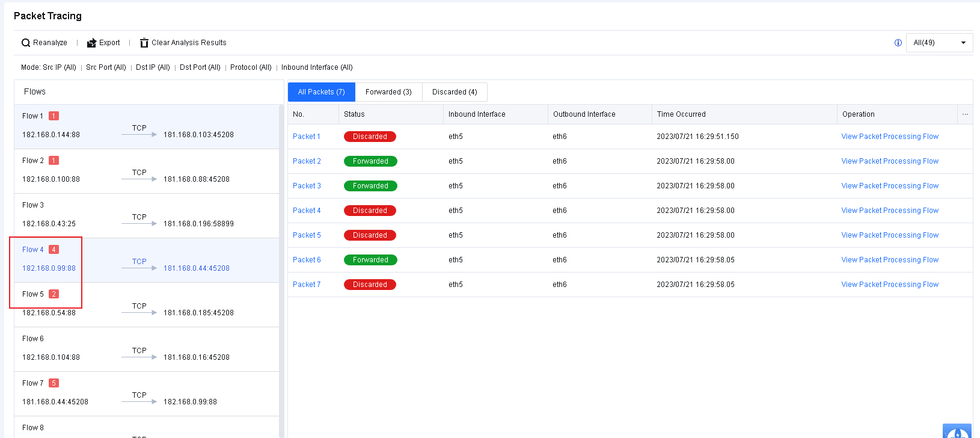Open the column settings ellipsis icon
The image size is (980, 438).
(965, 114)
